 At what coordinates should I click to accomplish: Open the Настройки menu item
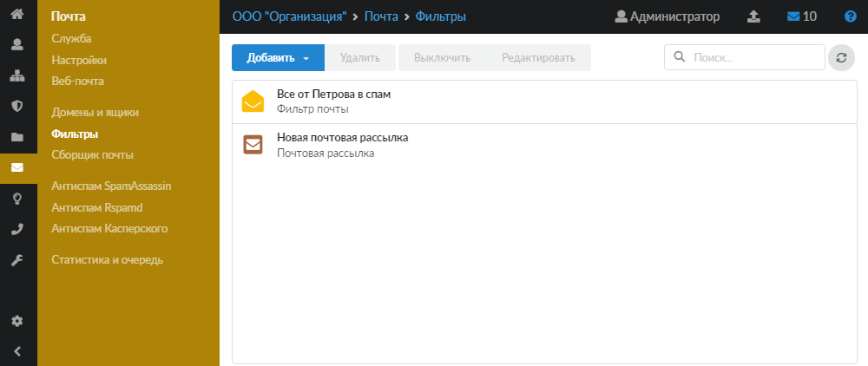point(79,60)
